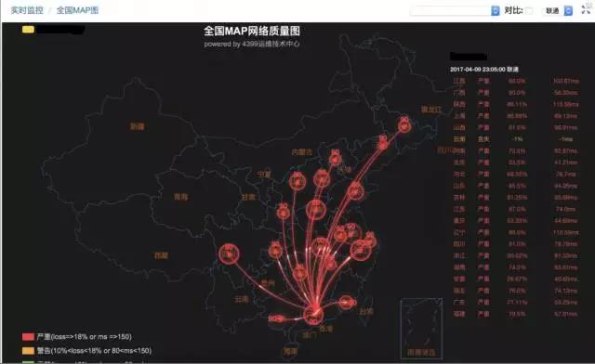595x364 pixels.
Task: Click the red node beside the 黑龙江 label
Action: 405,124
